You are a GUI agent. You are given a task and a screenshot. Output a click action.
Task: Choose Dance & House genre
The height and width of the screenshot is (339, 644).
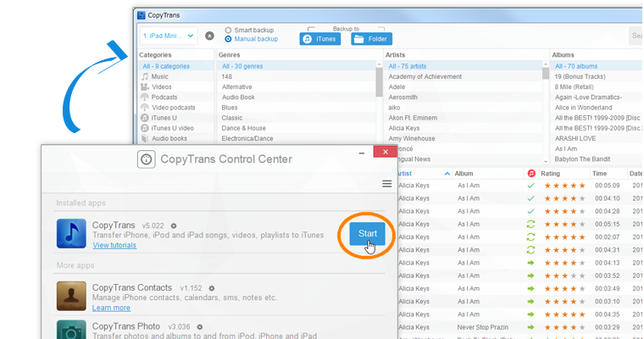[x=243, y=128]
